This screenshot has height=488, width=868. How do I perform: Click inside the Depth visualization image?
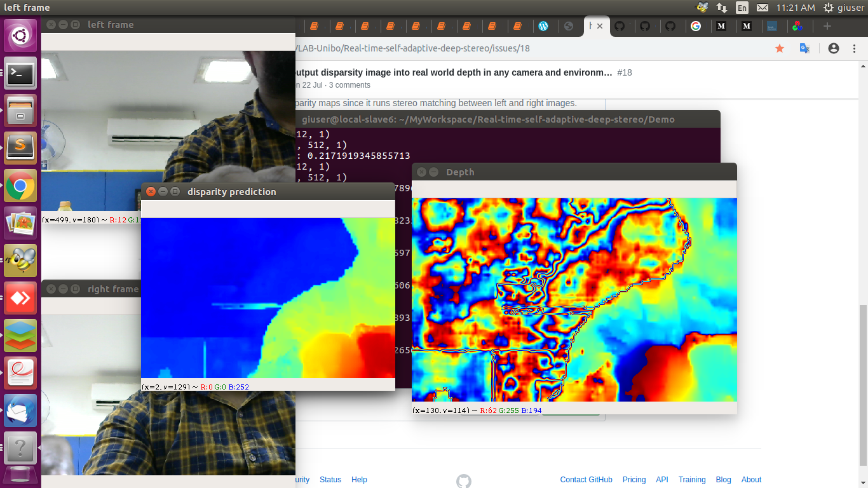click(x=572, y=299)
